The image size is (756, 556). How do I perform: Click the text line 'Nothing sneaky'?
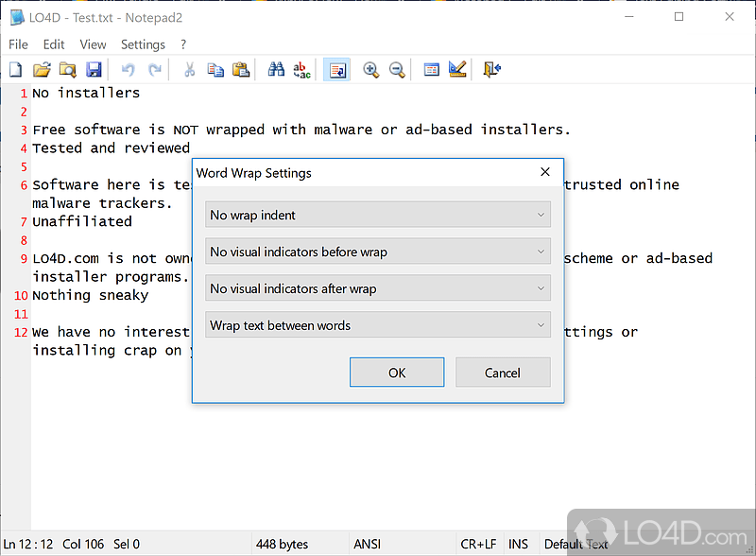90,295
